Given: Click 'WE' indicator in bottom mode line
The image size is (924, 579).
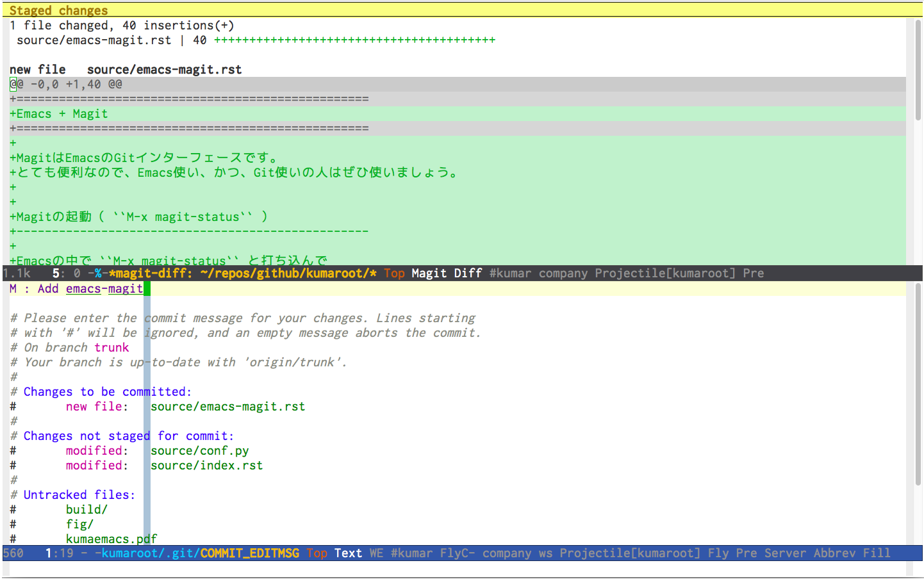Looking at the screenshot, I should pos(376,553).
